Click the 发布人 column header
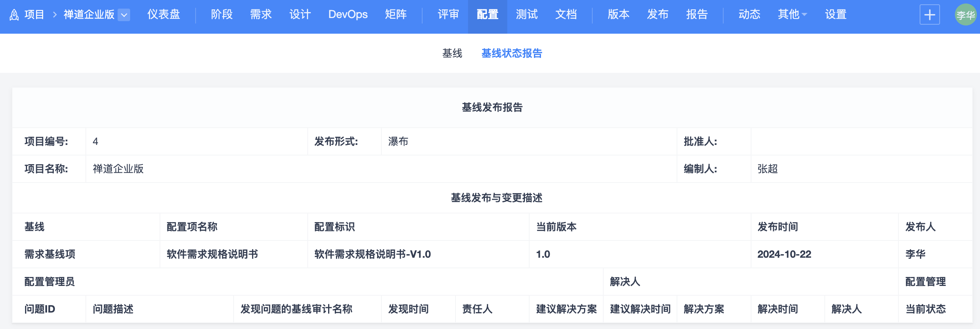The image size is (980, 329). pos(920,227)
